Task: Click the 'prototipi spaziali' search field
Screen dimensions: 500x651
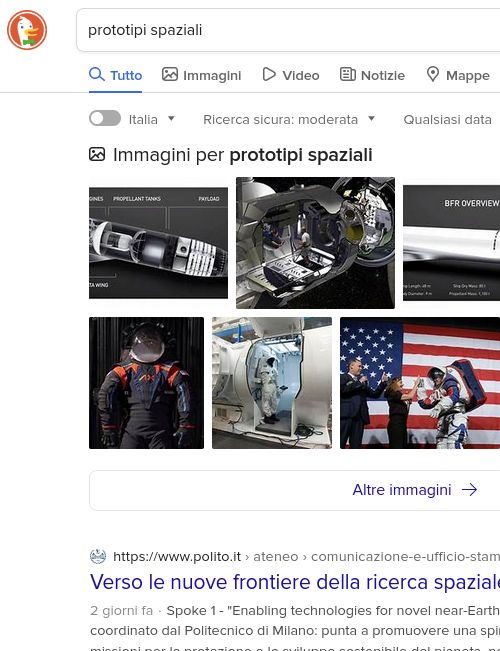Action: click(288, 30)
